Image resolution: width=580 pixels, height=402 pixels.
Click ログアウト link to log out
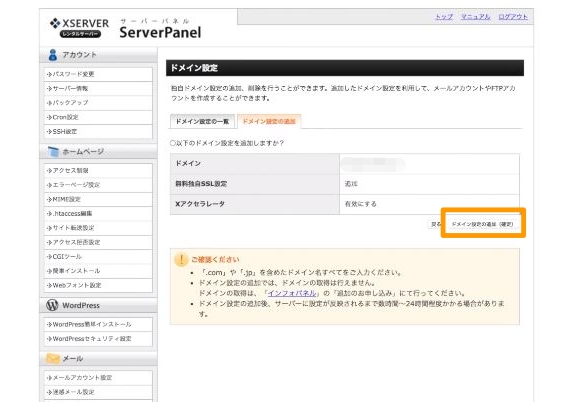point(513,17)
